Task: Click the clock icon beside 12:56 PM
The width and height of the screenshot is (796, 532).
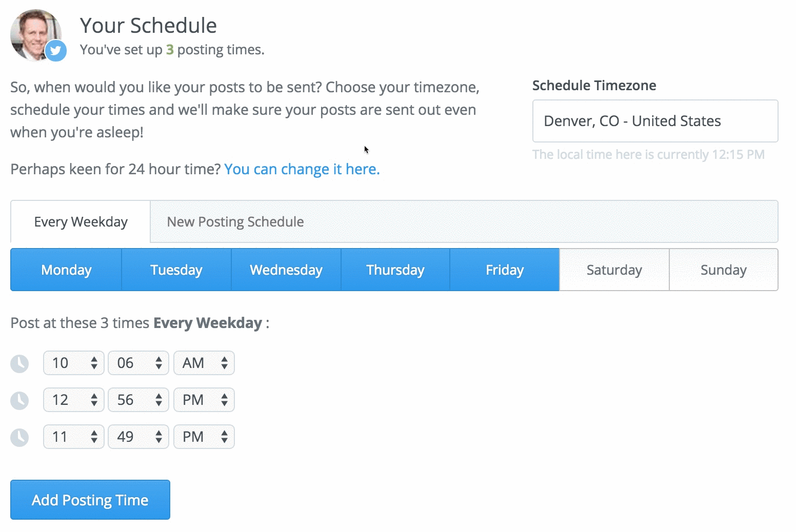Action: coord(19,400)
